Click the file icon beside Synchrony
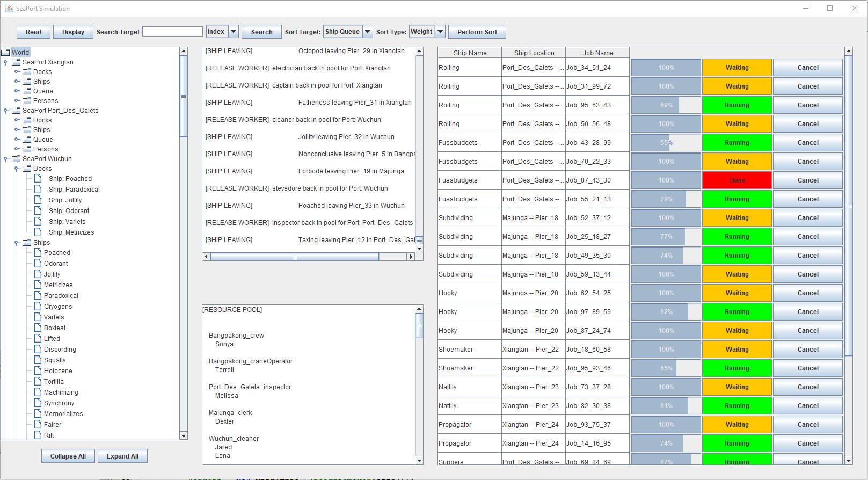The width and height of the screenshot is (868, 480). [38, 403]
